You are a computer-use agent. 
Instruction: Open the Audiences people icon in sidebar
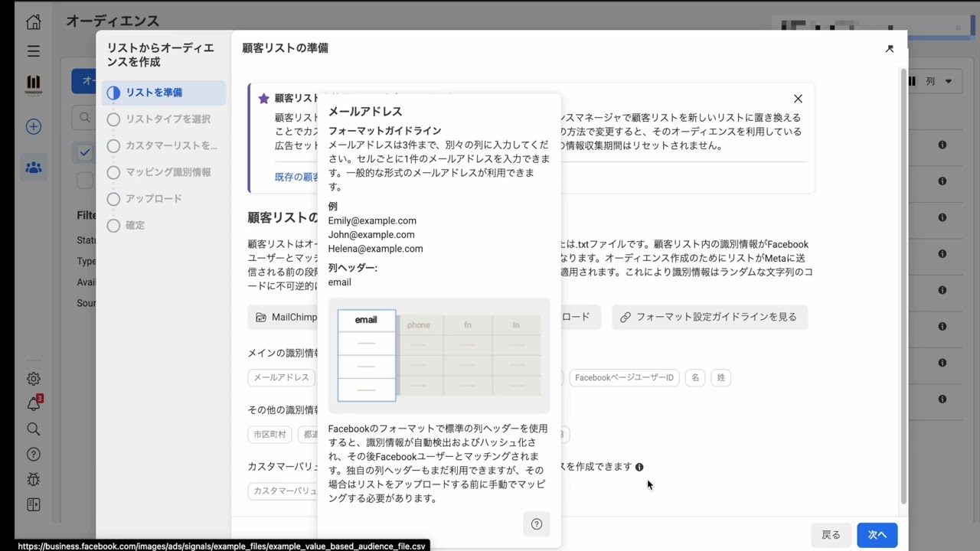click(33, 167)
